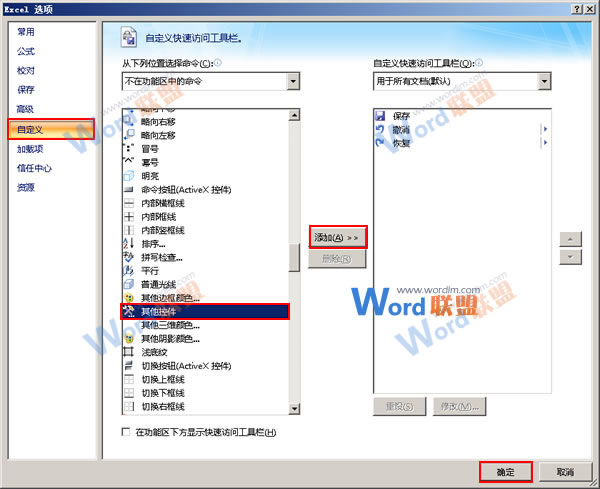Select the 切换上框线 top border icon

(129, 379)
